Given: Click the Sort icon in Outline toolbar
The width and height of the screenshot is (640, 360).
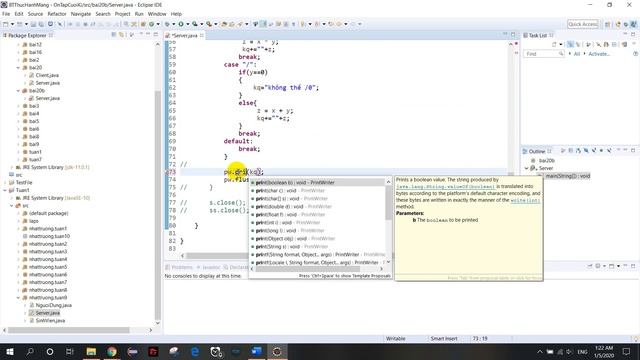Looking at the screenshot, I should (x=578, y=151).
